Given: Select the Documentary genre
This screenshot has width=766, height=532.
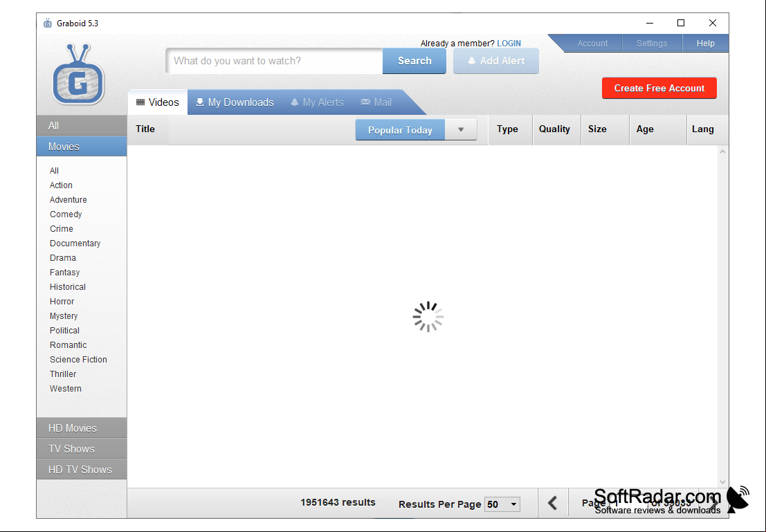Looking at the screenshot, I should click(x=75, y=244).
